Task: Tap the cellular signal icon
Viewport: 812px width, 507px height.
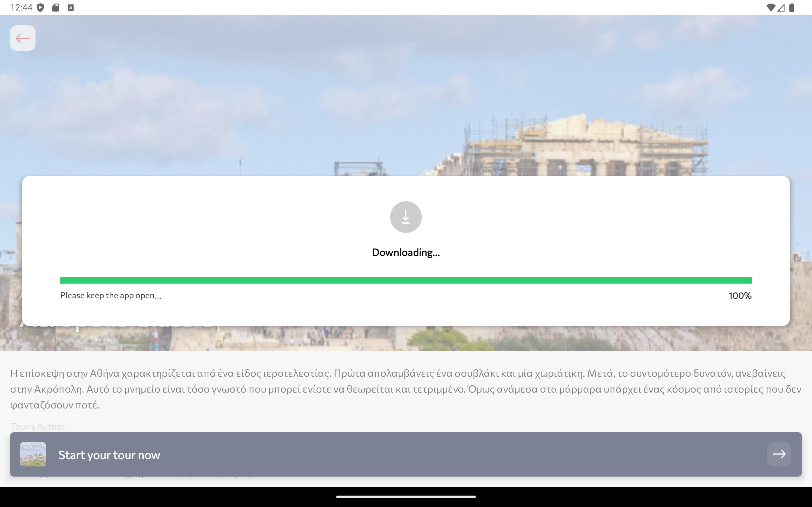Action: coord(781,7)
